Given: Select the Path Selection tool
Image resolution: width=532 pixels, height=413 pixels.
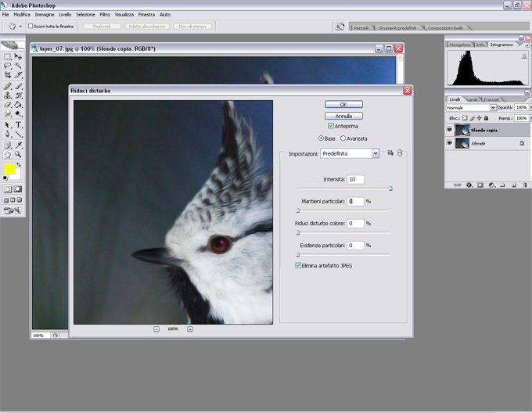Looking at the screenshot, I should [x=8, y=125].
